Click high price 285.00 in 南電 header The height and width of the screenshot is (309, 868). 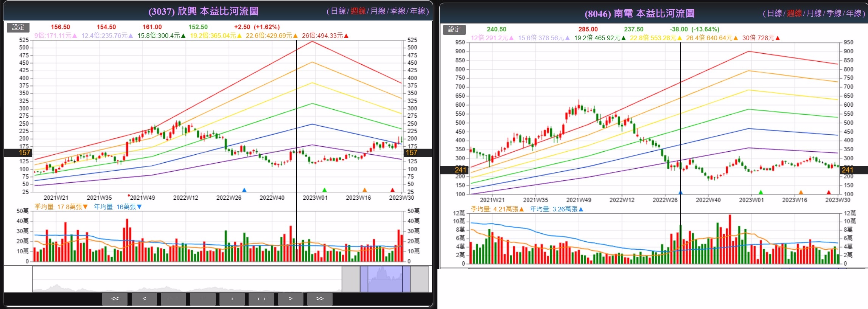[x=588, y=30]
